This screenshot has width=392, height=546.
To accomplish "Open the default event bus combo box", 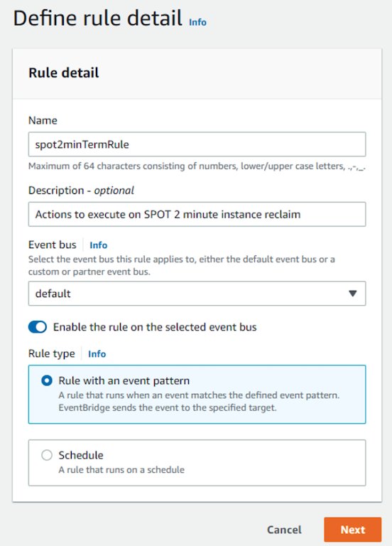I will coord(197,294).
